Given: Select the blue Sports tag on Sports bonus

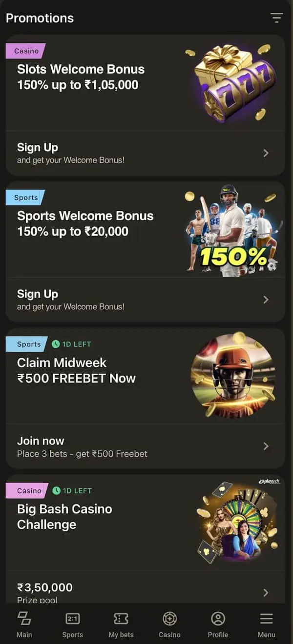Looking at the screenshot, I should pos(25,198).
